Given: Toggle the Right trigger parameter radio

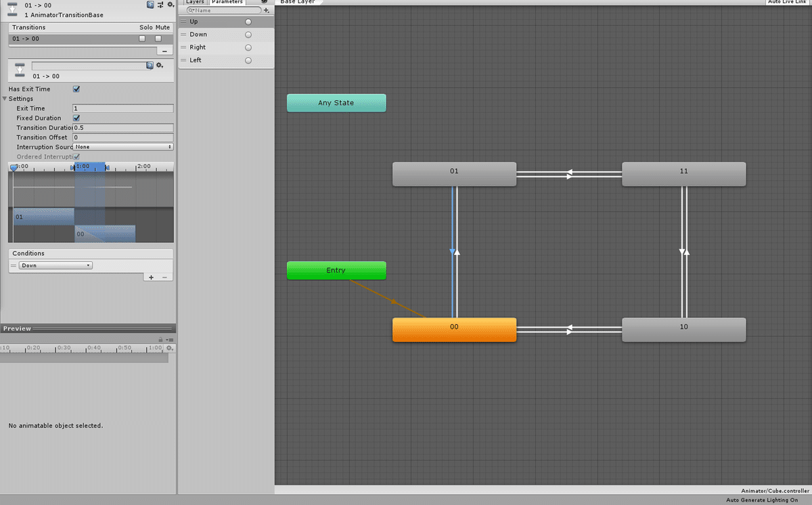Looking at the screenshot, I should 248,47.
